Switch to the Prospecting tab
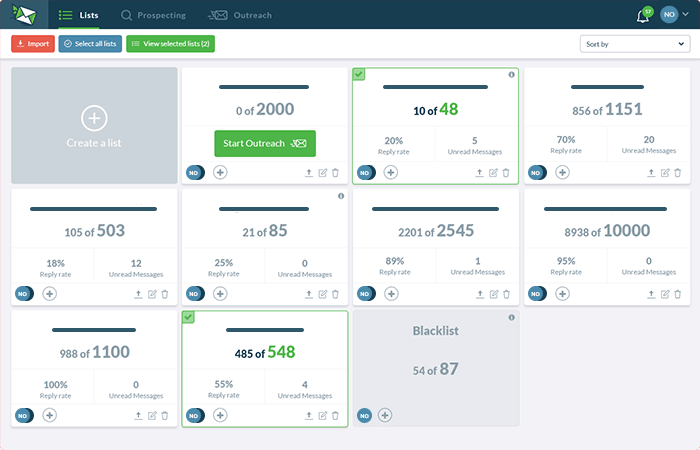Viewport: 700px width, 450px height. click(x=156, y=16)
